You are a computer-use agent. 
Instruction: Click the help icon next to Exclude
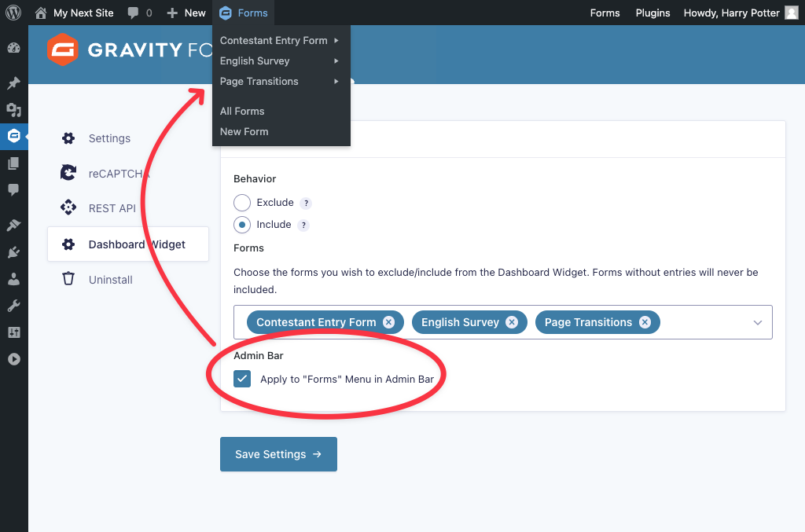306,204
